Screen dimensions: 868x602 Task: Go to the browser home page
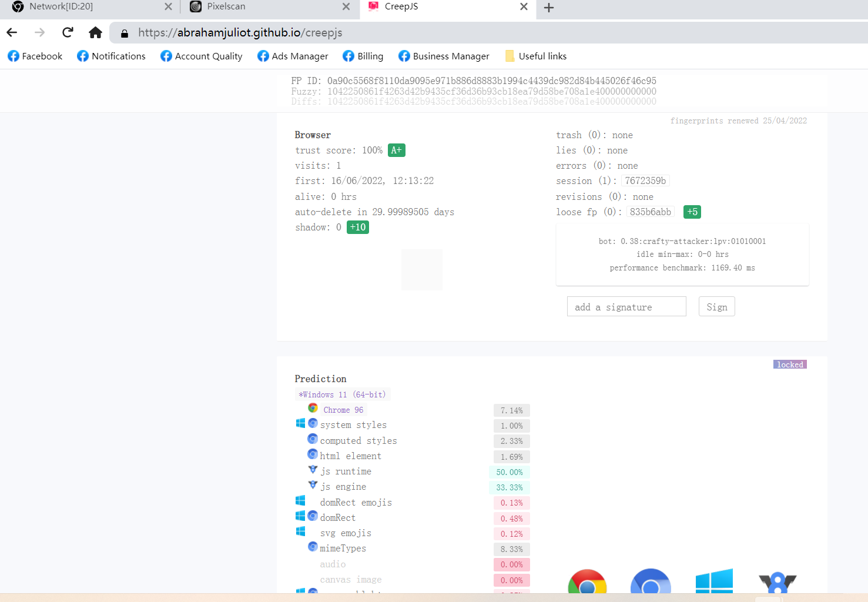[95, 32]
